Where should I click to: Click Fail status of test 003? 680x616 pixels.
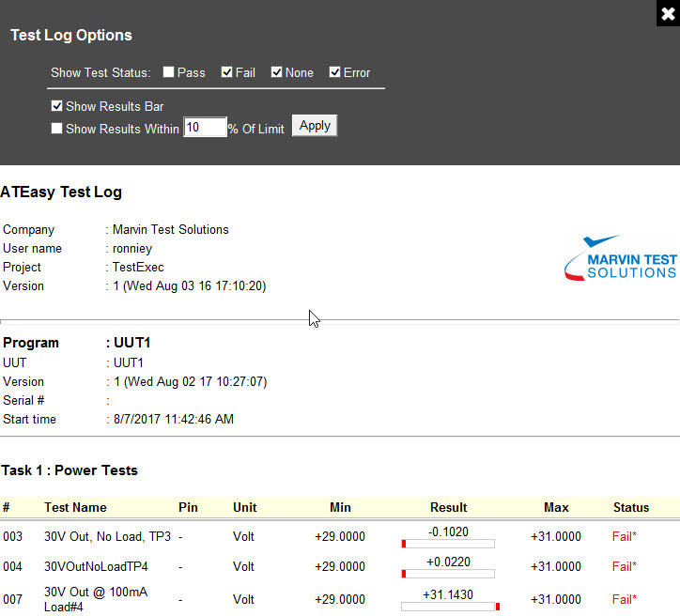click(x=624, y=537)
